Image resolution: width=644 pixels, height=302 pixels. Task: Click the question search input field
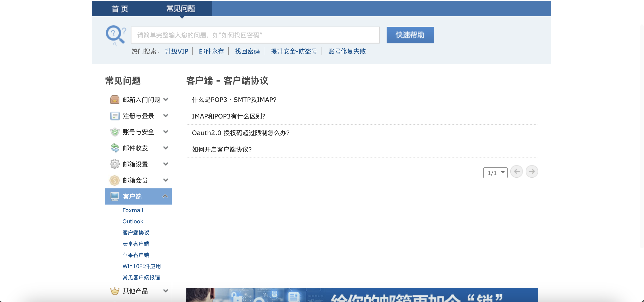coord(255,35)
